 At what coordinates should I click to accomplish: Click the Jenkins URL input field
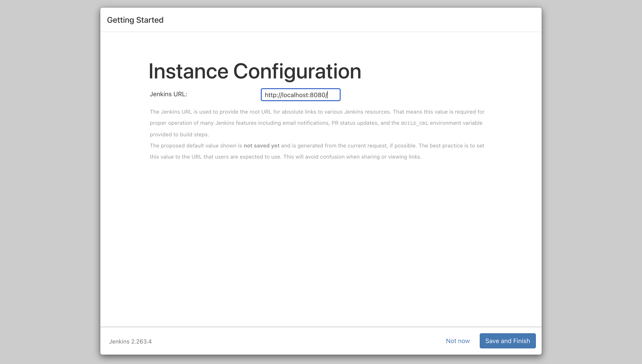coord(300,95)
